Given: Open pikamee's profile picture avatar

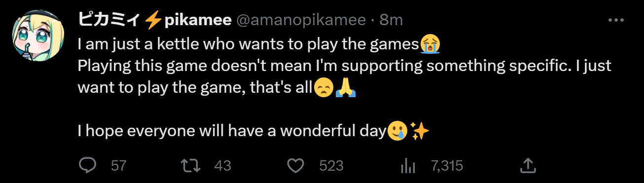Looking at the screenshot, I should (38, 36).
